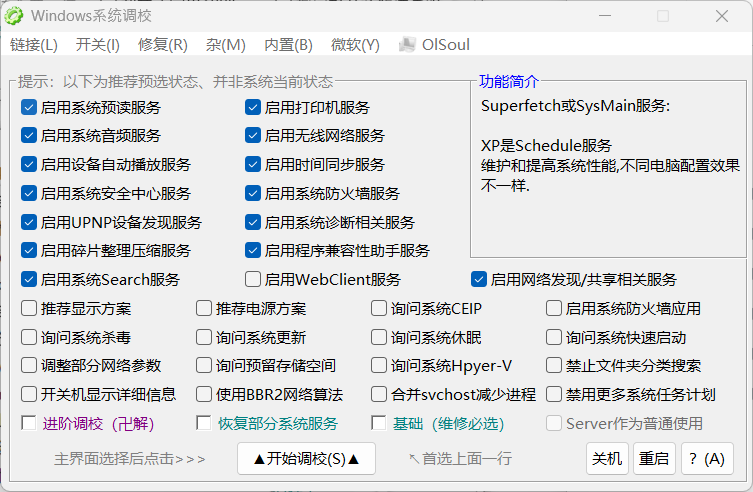753x492 pixels.
Task: Uncheck 启用打印机服务 checkbox
Action: [x=253, y=107]
